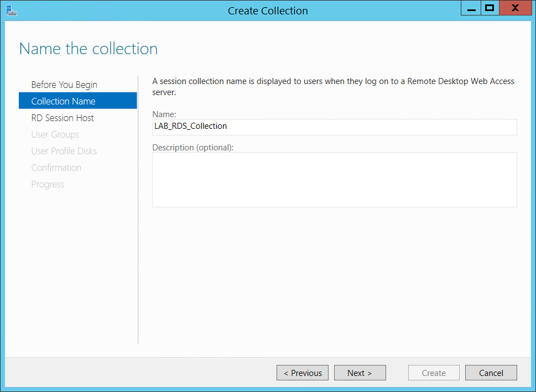The image size is (536, 392).
Task: Open the RD Session Host step
Action: point(63,118)
